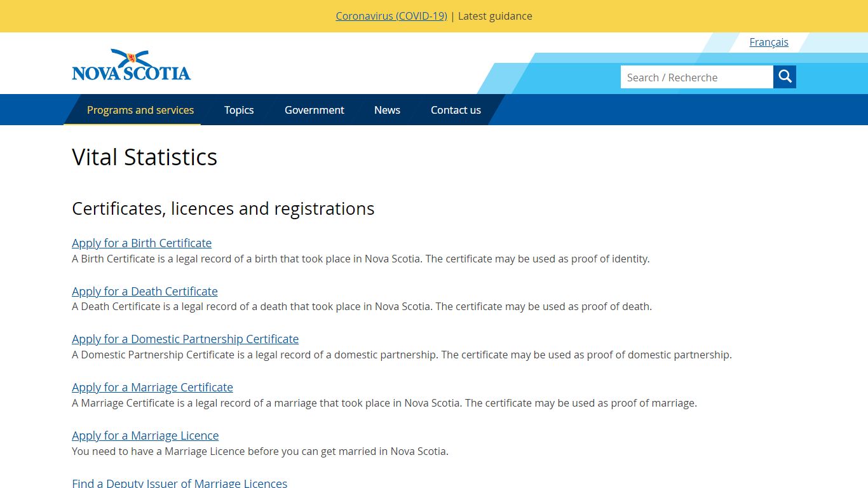Click the 'Certificates, licences and registrations' heading
The width and height of the screenshot is (868, 488).
pos(223,208)
